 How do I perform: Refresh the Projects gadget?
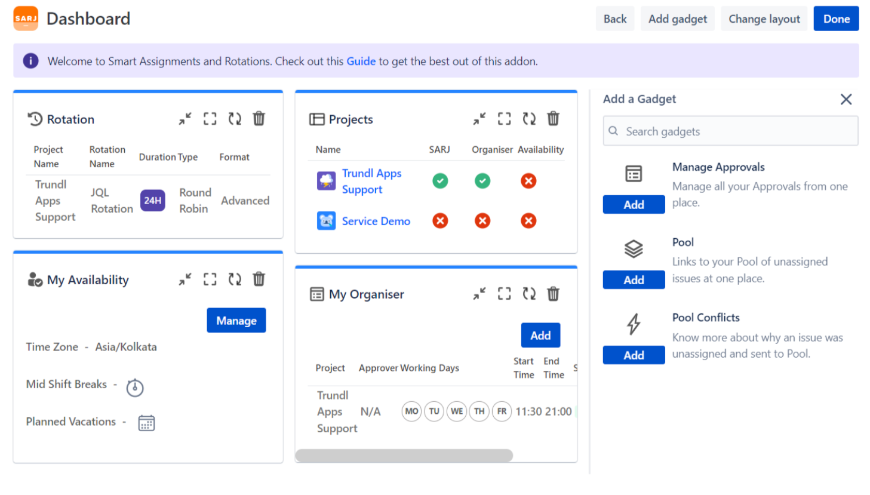[529, 119]
